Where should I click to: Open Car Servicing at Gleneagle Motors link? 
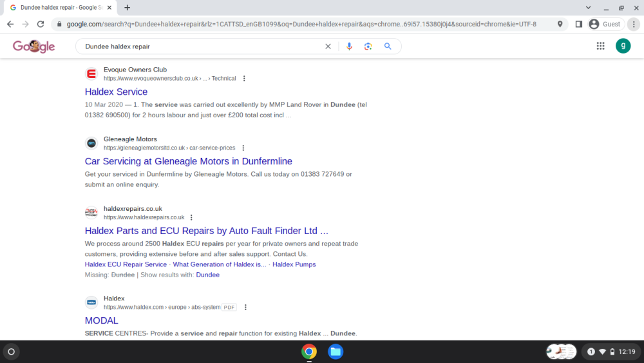pos(189,161)
